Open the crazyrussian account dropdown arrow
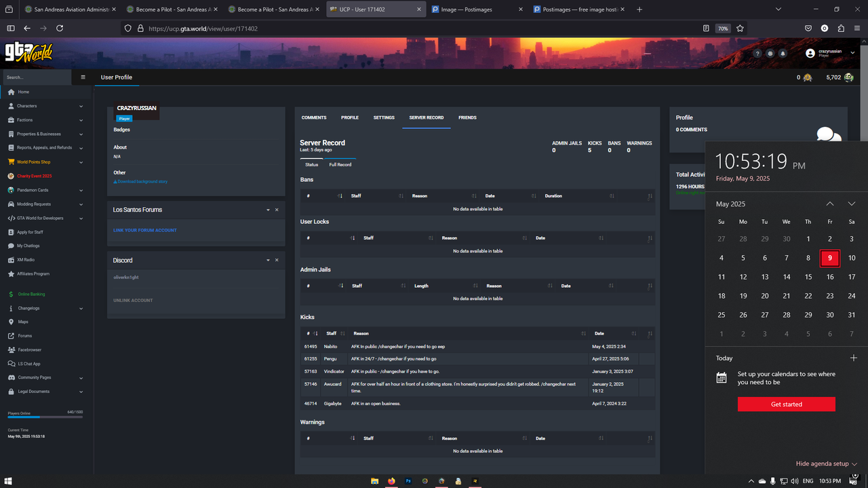 [x=852, y=53]
